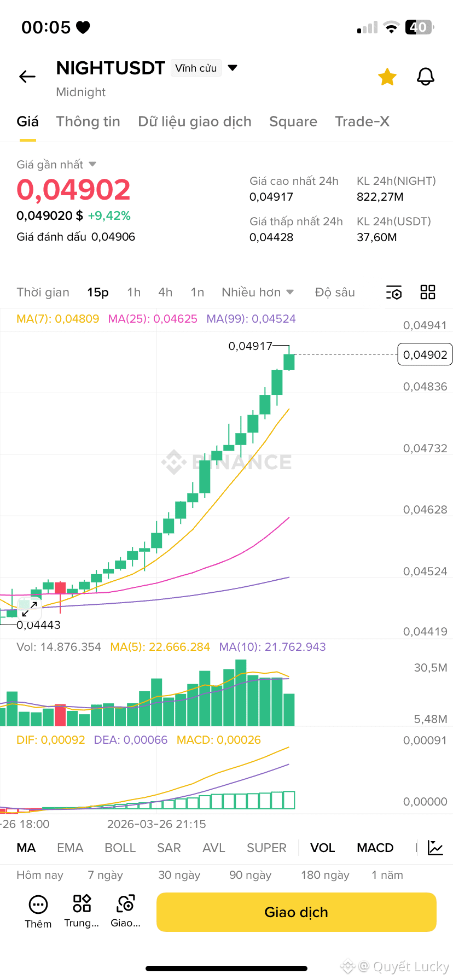Open the four-square chart layout icon
Viewport: 453px width, 980px height.
pos(428,292)
